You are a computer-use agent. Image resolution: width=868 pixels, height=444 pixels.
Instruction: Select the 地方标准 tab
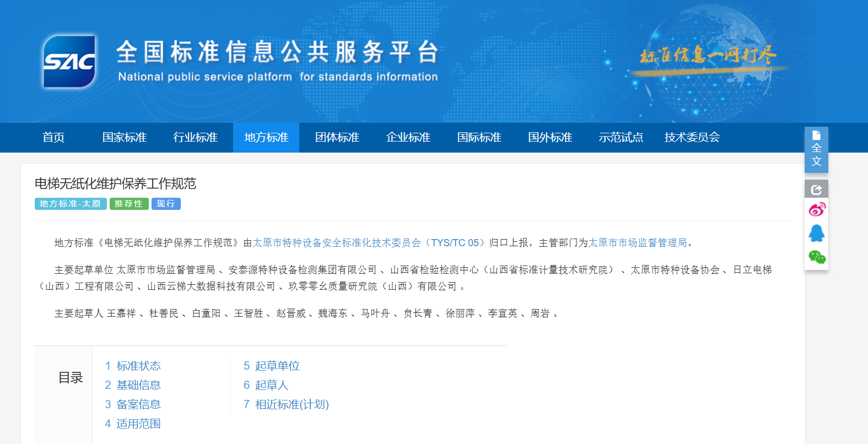pos(266,137)
